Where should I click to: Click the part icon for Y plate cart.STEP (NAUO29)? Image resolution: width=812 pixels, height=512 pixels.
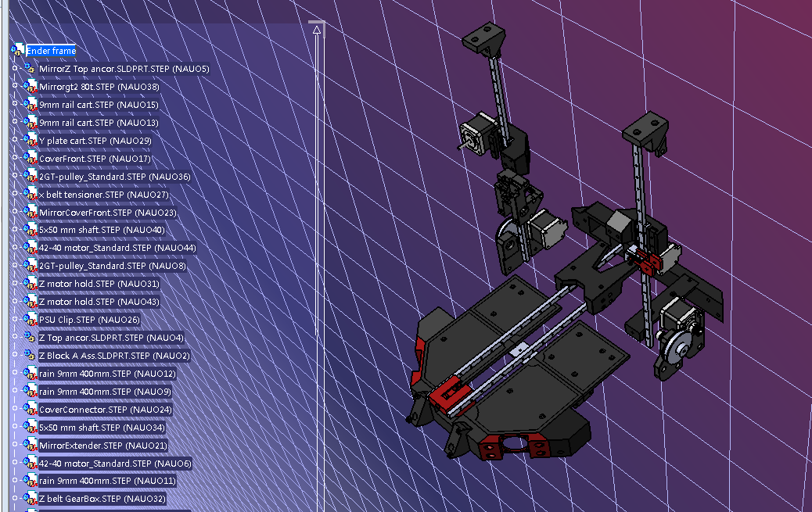coord(30,140)
